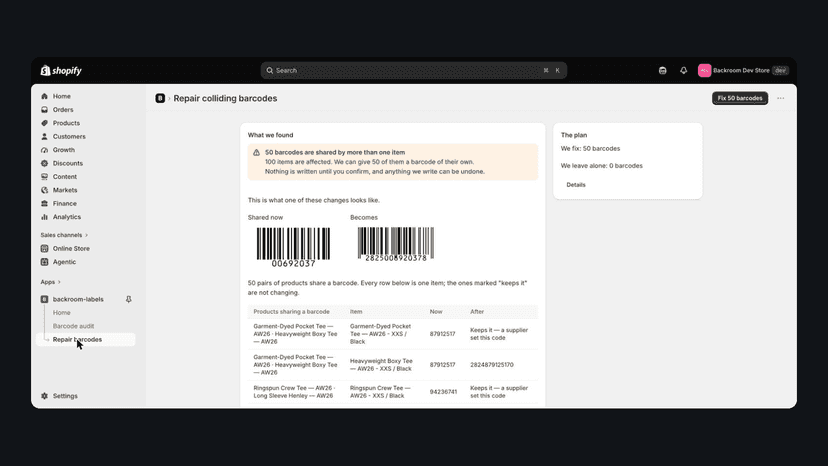The image size is (828, 466).
Task: Open Finance in the navigation
Action: click(64, 203)
